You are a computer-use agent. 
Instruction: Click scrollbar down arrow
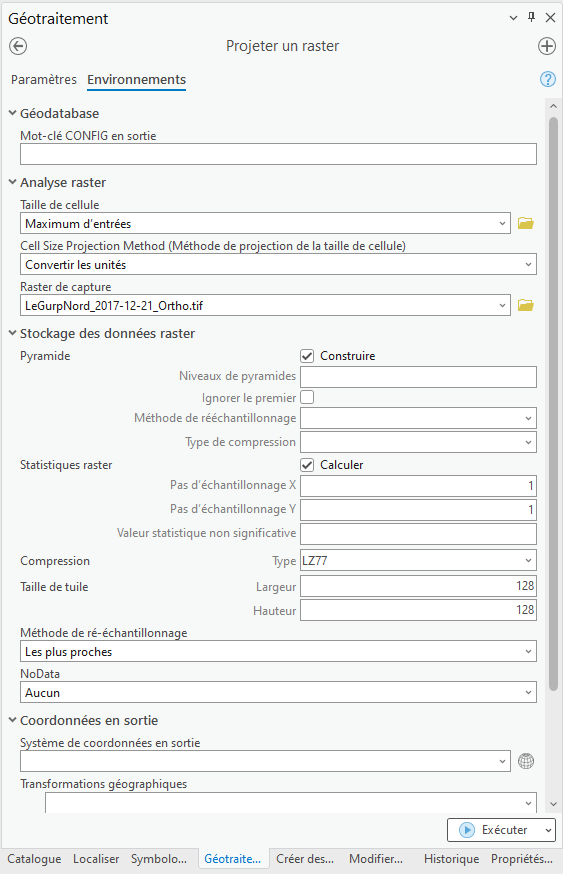(x=553, y=804)
